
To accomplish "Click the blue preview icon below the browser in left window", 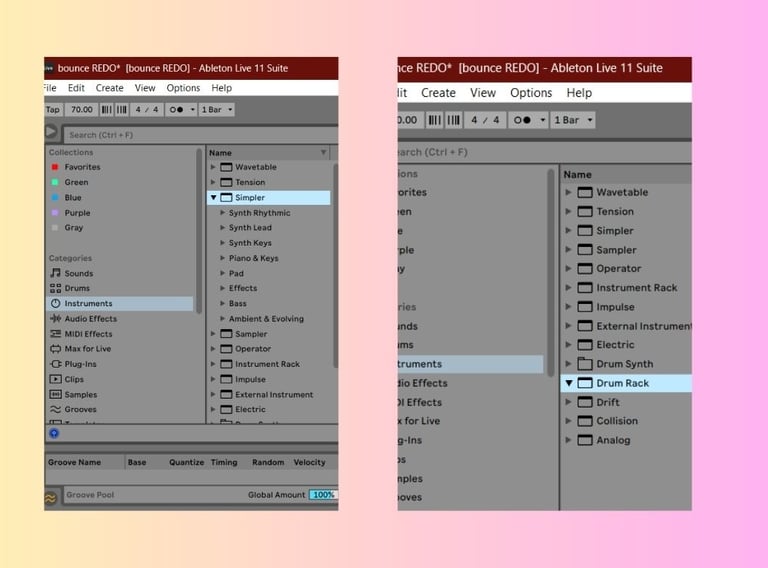I will tap(54, 433).
